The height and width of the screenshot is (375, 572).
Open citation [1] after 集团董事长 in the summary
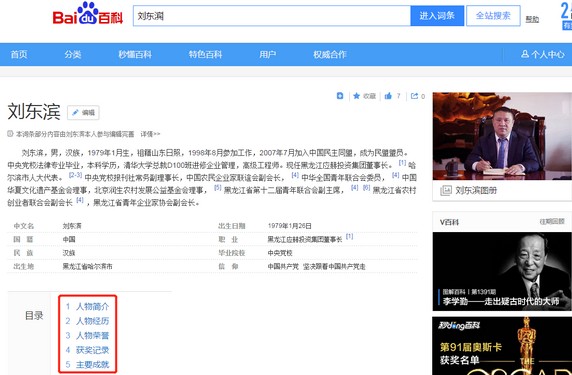[402, 163]
